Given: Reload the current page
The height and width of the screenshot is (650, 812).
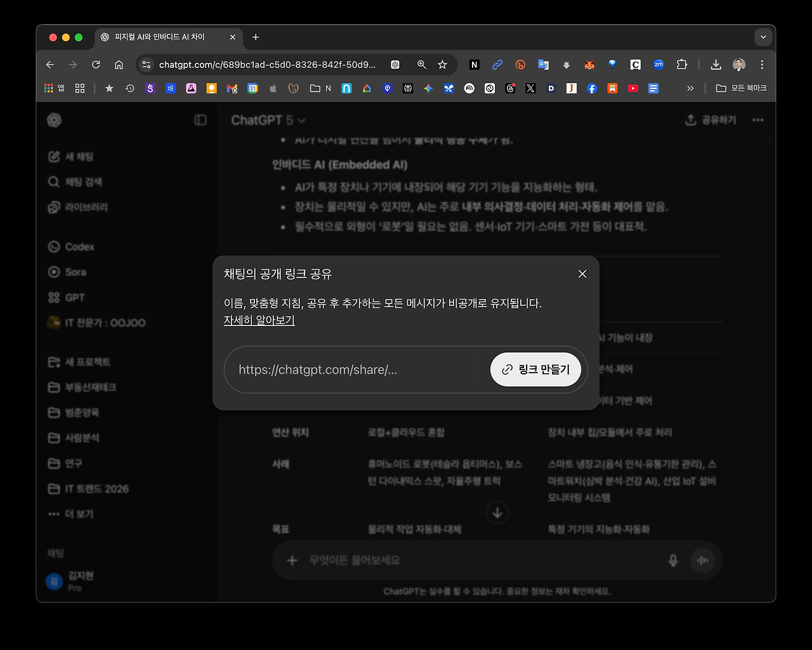Looking at the screenshot, I should coord(96,65).
